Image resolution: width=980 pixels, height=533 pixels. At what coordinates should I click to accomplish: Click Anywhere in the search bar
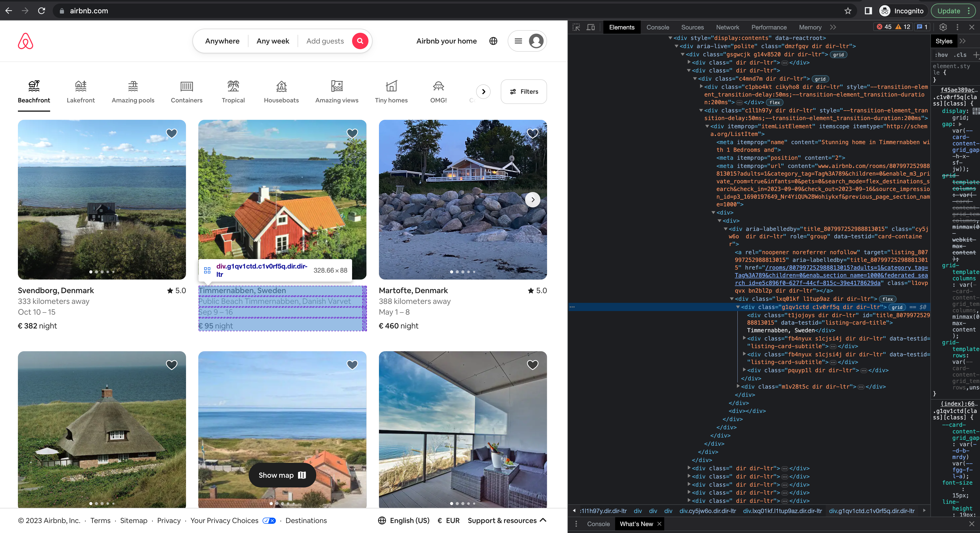coord(222,41)
